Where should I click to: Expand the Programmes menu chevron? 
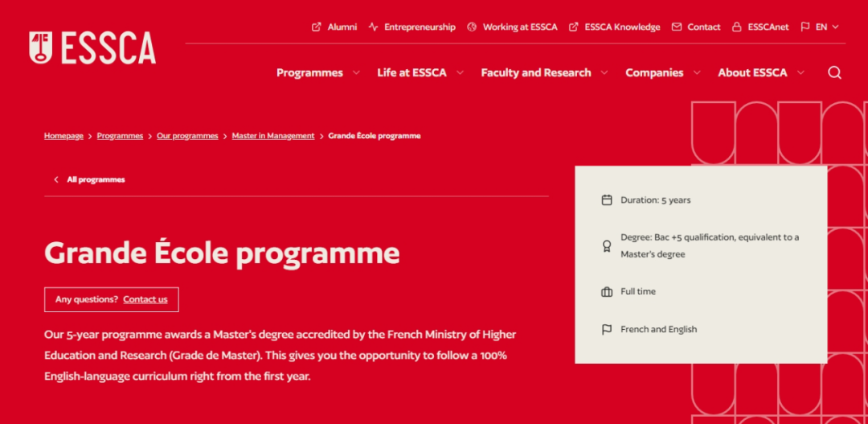coord(356,72)
